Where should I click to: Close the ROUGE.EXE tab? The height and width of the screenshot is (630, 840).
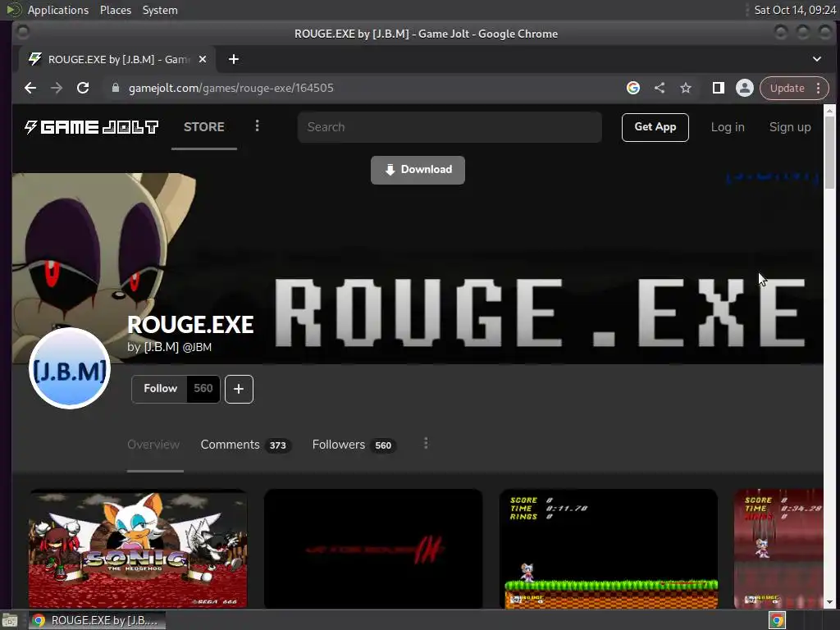[x=203, y=59]
